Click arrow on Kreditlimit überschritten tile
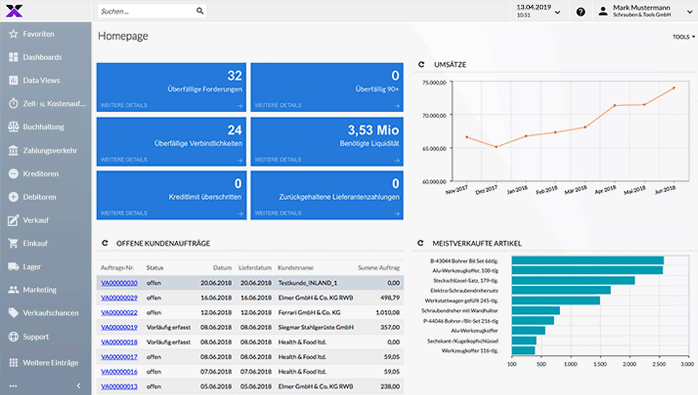The image size is (698, 395). [x=239, y=213]
